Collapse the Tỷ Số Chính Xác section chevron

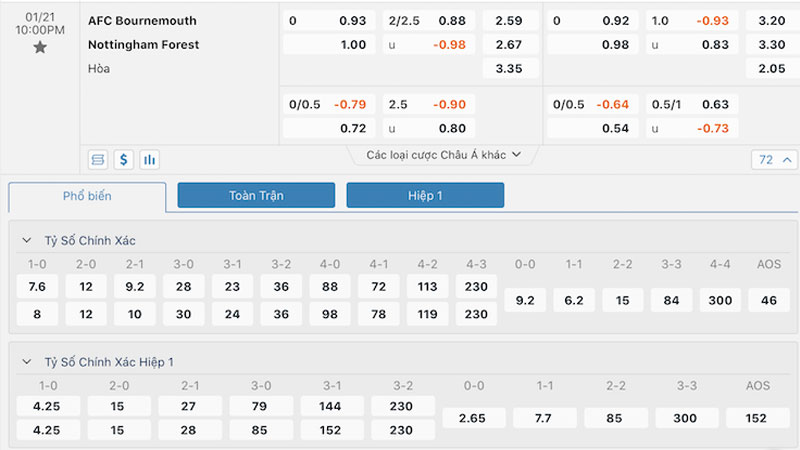tap(25, 241)
